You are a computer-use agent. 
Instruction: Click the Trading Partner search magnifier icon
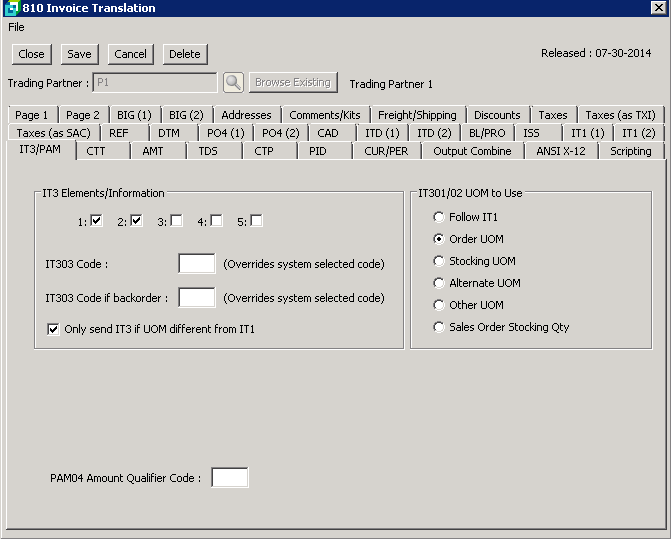pos(233,83)
